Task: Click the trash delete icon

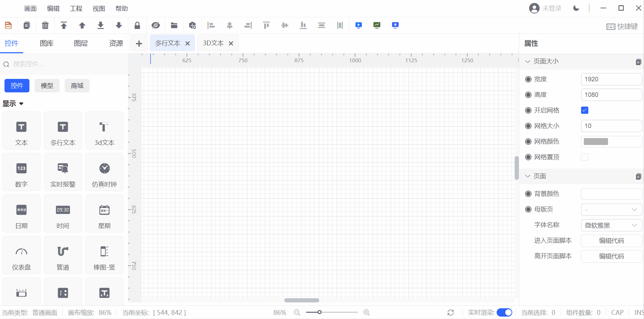Action: point(45,25)
